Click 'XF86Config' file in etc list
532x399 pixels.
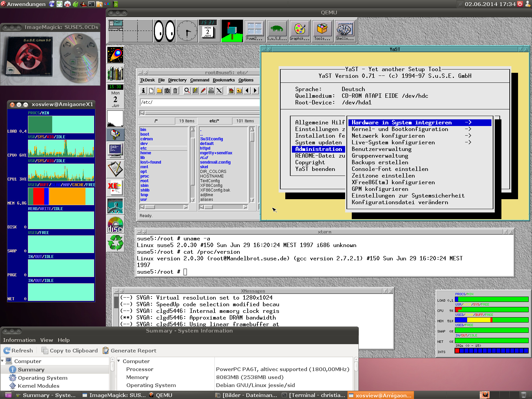tap(211, 186)
